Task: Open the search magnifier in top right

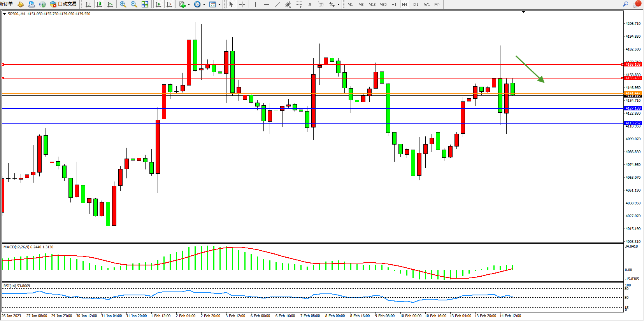Action: pyautogui.click(x=625, y=4)
